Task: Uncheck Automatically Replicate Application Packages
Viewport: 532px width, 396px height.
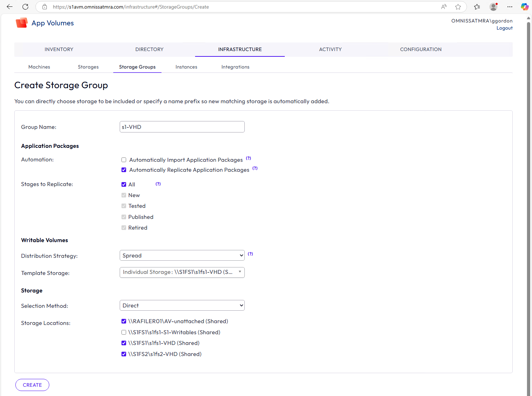Action: [124, 170]
